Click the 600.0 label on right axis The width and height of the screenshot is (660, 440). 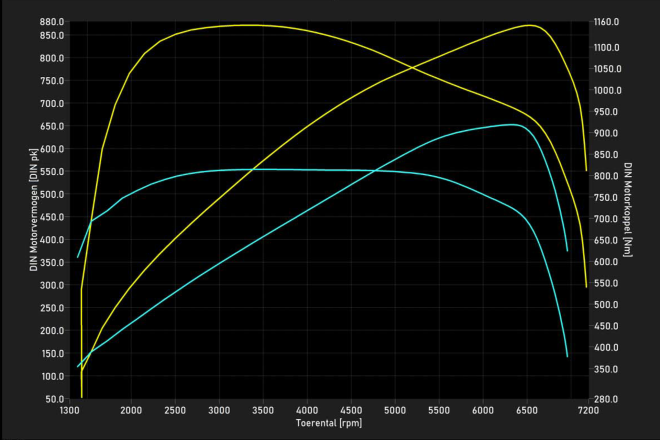(x=606, y=262)
